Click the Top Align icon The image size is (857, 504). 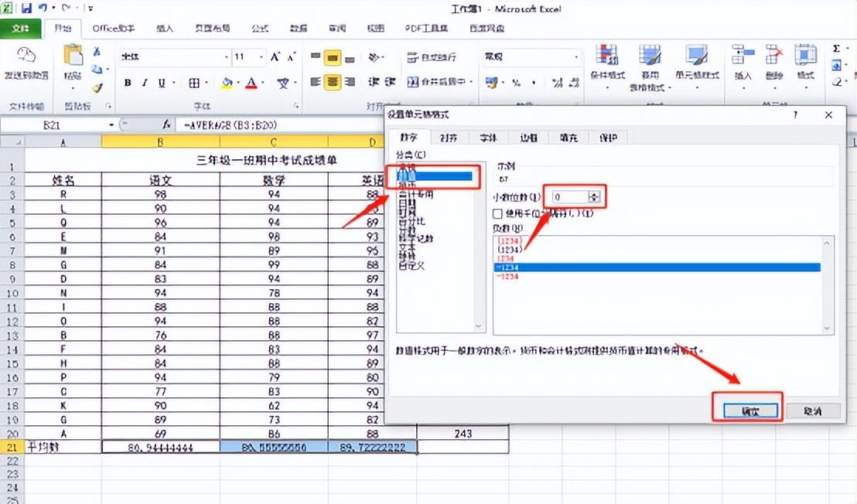316,56
